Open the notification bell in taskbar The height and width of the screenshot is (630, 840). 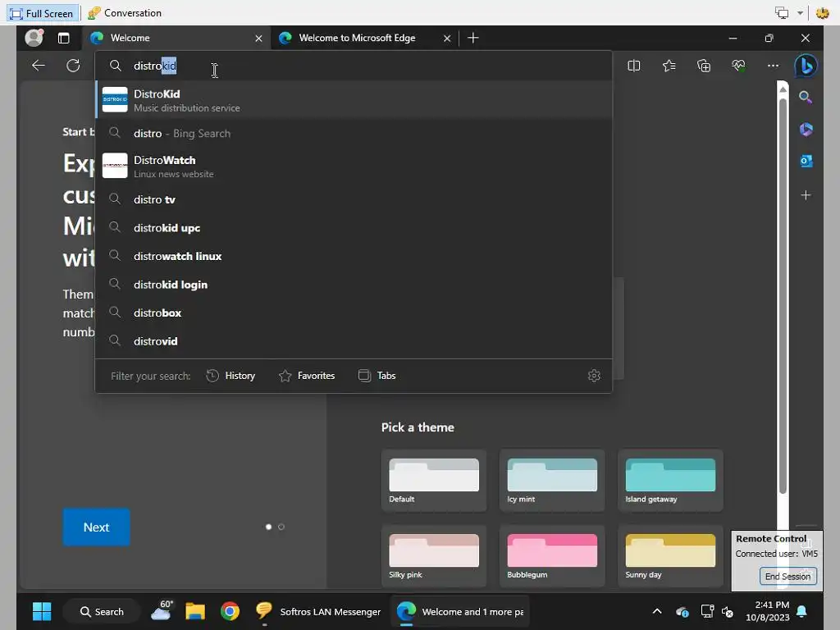click(802, 611)
